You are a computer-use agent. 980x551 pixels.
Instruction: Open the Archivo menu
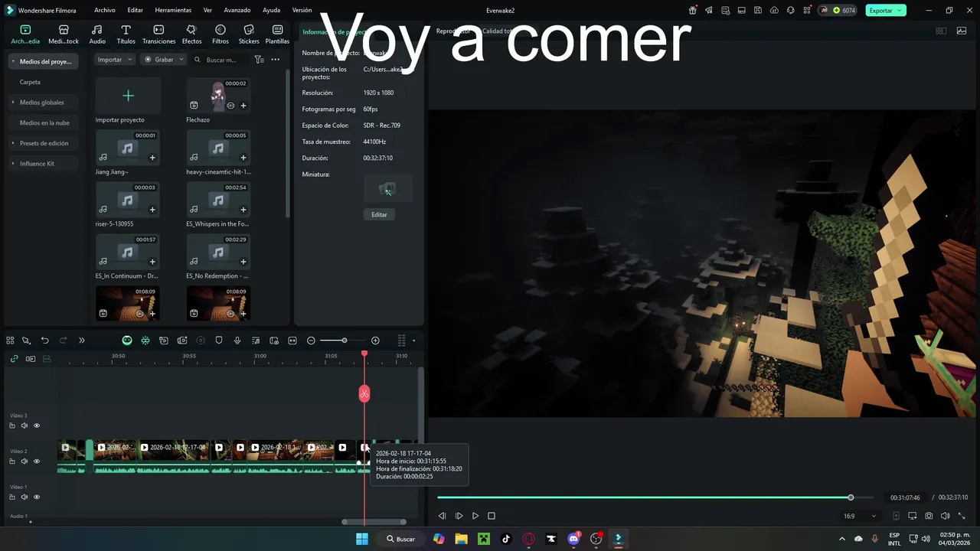(x=105, y=11)
